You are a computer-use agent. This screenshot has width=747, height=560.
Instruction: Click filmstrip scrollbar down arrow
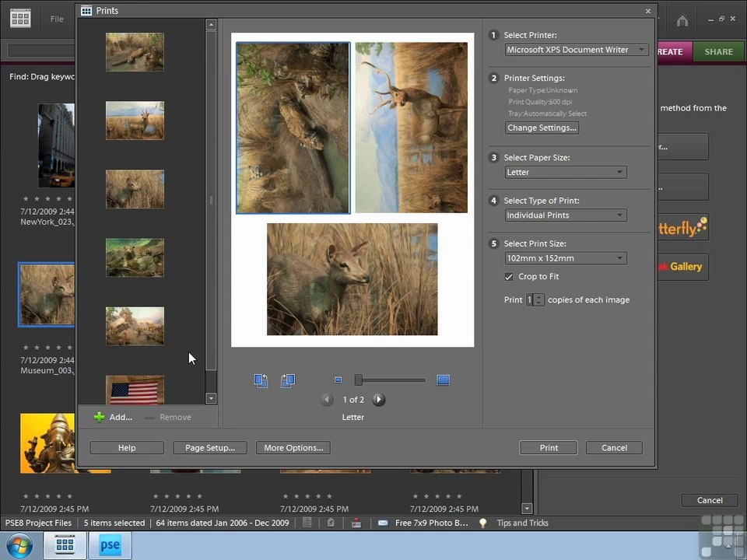point(211,398)
